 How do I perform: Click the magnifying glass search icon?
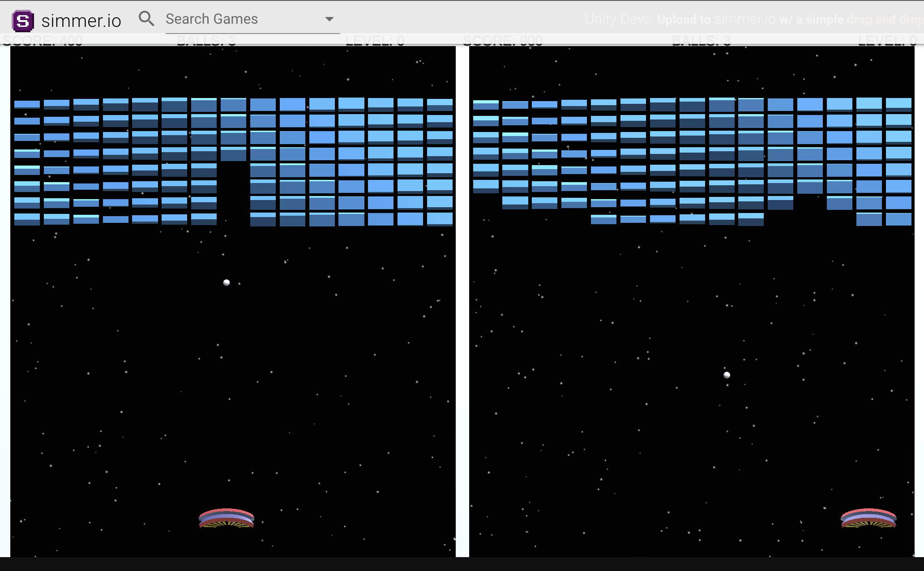(146, 19)
